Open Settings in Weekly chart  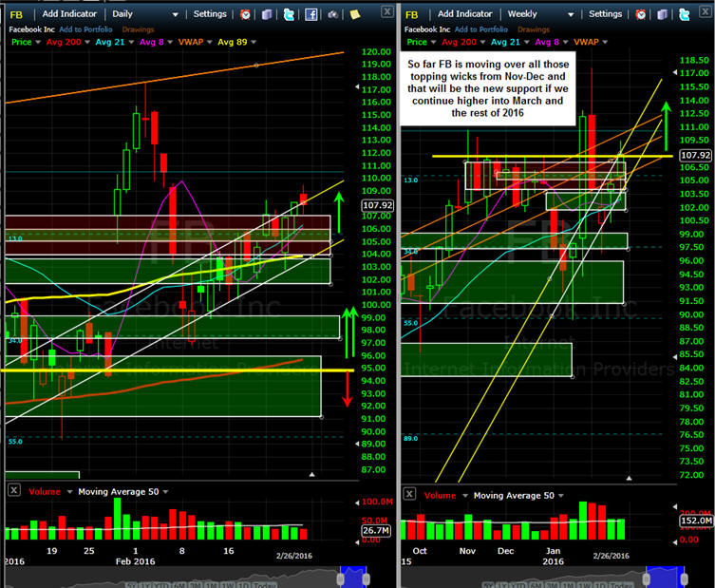tap(605, 14)
